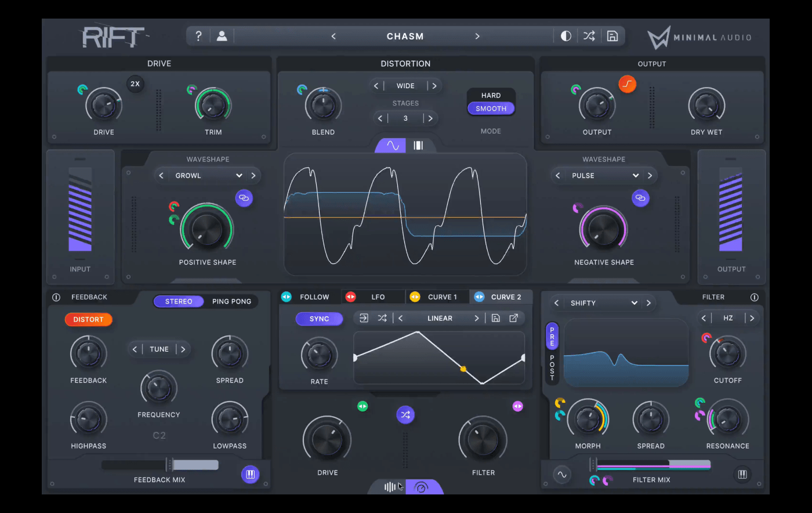The image size is (812, 513).
Task: Open the SHIFTY filter type dropdown
Action: tap(604, 303)
